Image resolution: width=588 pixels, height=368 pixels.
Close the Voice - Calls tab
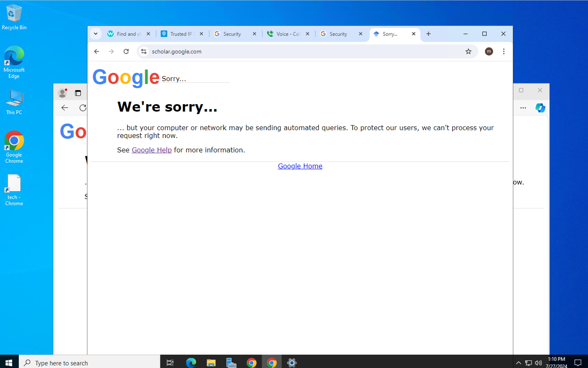click(x=307, y=34)
